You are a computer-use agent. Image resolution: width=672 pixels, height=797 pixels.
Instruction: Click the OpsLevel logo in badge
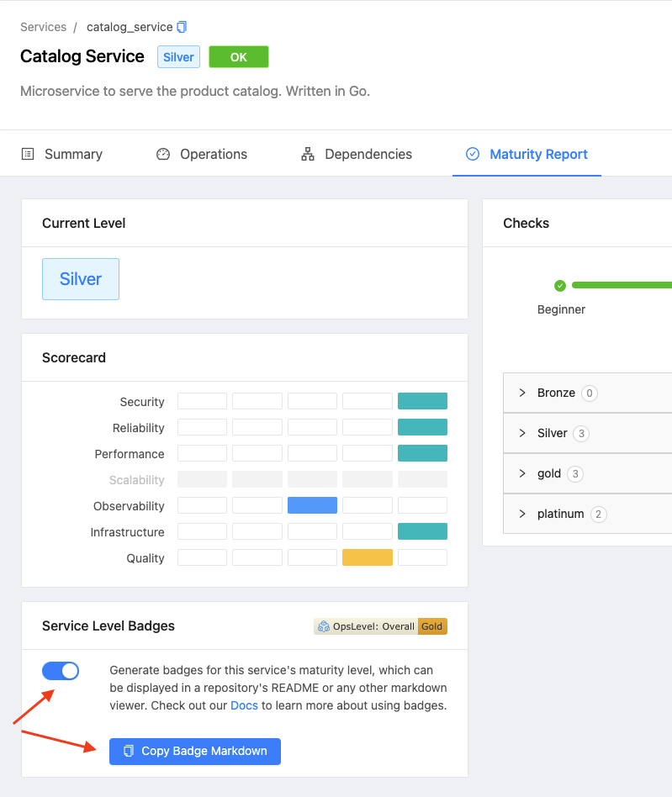point(324,626)
